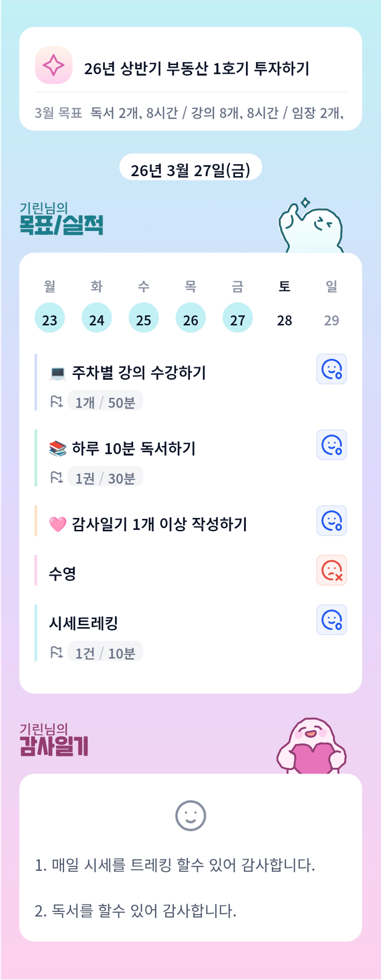Click the smiley icon in 감사일기 card
The width and height of the screenshot is (381, 980).
pos(190,815)
